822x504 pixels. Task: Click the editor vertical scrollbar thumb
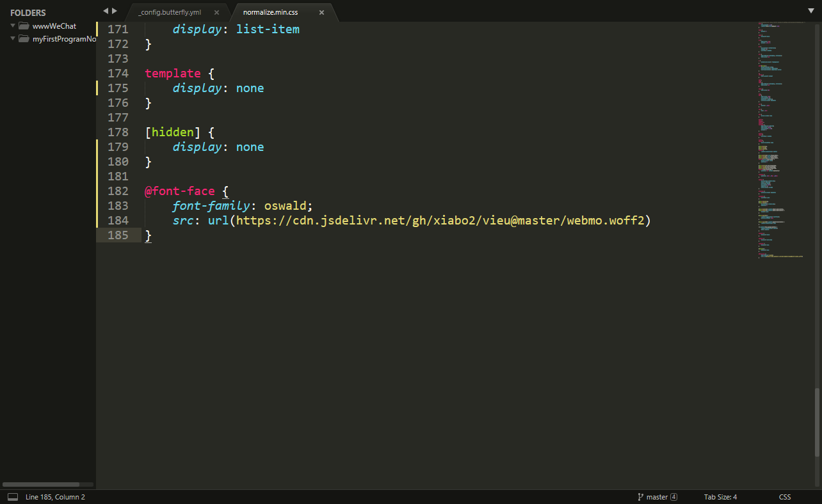tap(818, 423)
